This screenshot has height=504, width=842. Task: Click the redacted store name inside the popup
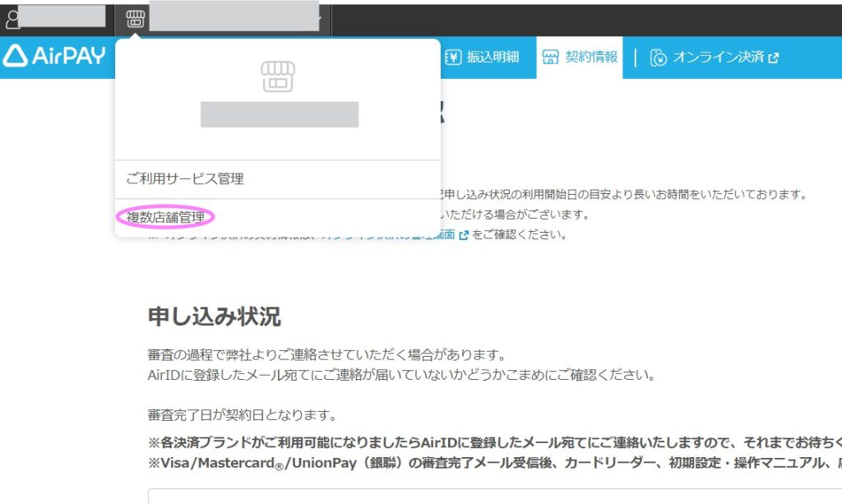pos(279,114)
